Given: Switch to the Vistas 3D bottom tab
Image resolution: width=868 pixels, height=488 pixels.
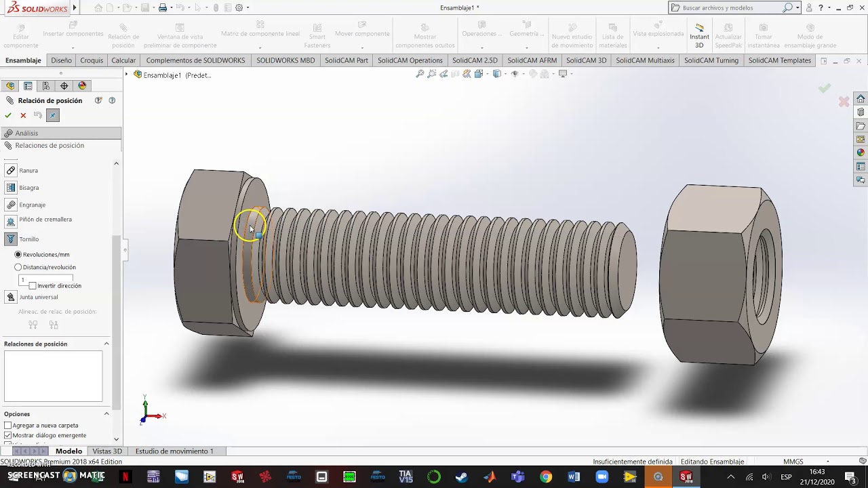Looking at the screenshot, I should [107, 451].
